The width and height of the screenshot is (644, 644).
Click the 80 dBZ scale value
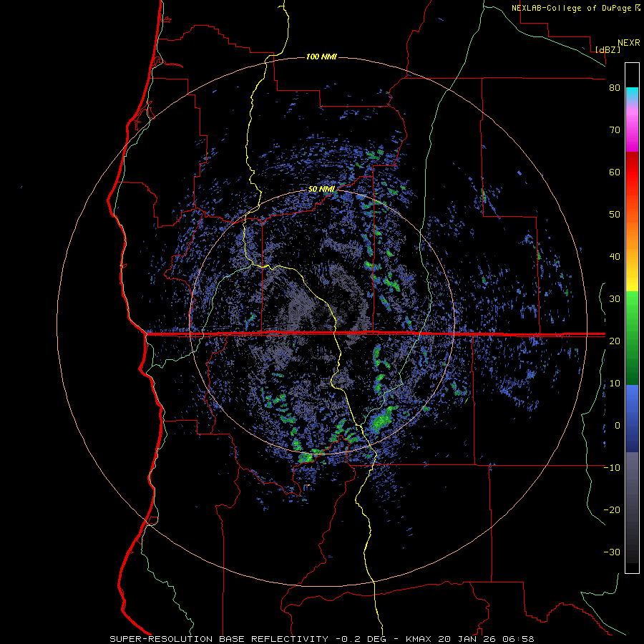(x=615, y=88)
